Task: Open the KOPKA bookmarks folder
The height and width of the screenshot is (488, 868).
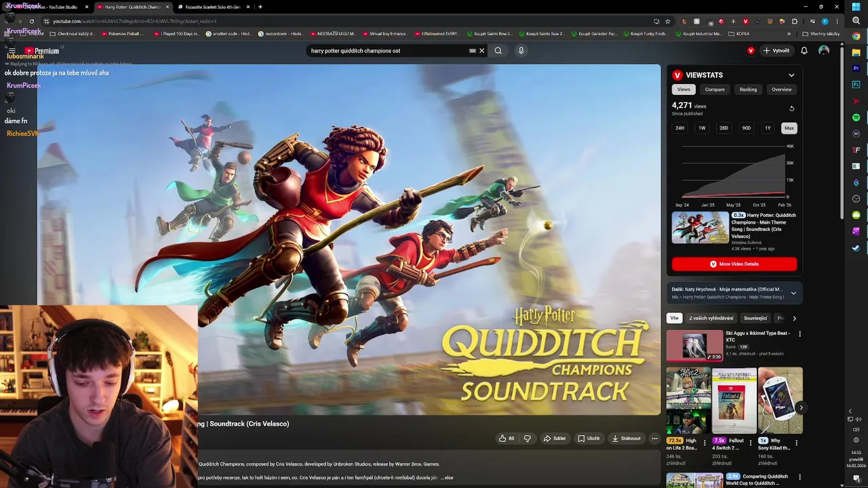Action: point(740,34)
